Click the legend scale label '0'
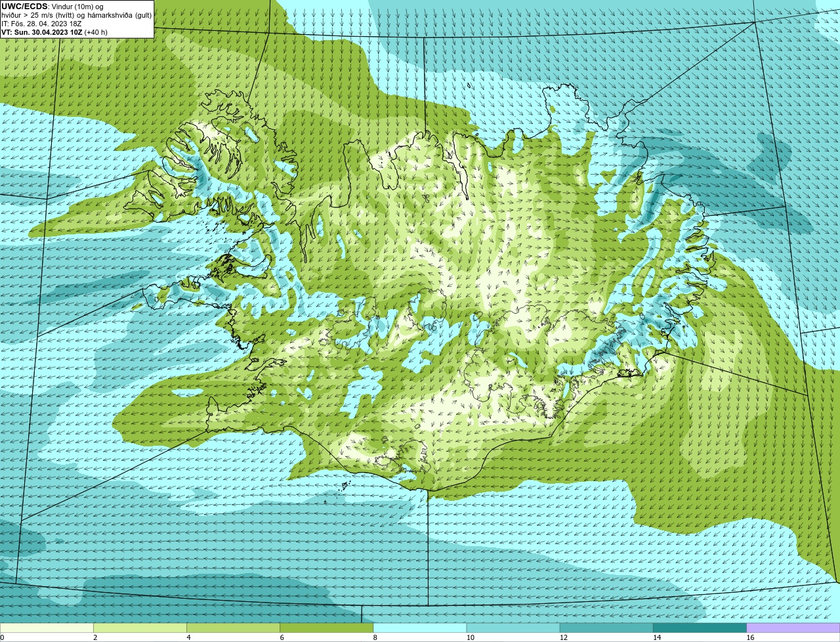 [x=2, y=637]
